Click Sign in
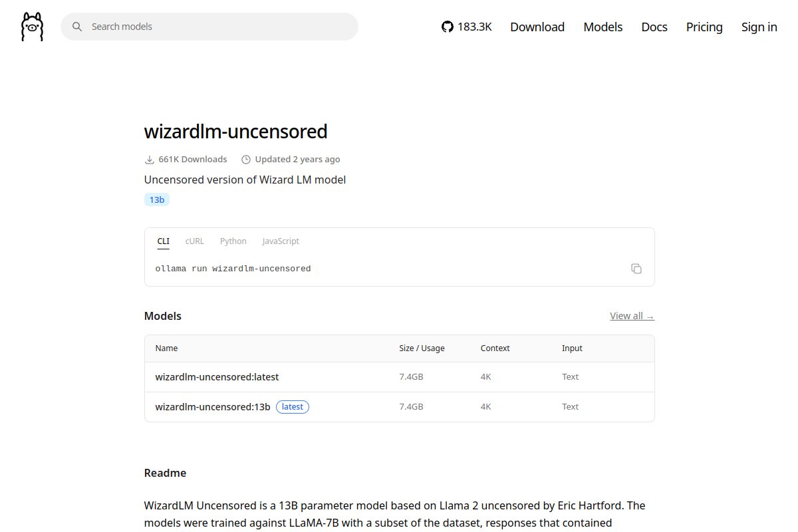The image size is (798, 532). 759,27
